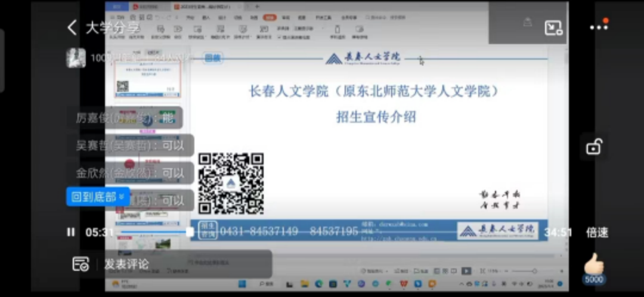The image size is (644, 297).
Task: Click the taskbar search box in recording
Action: point(266,284)
